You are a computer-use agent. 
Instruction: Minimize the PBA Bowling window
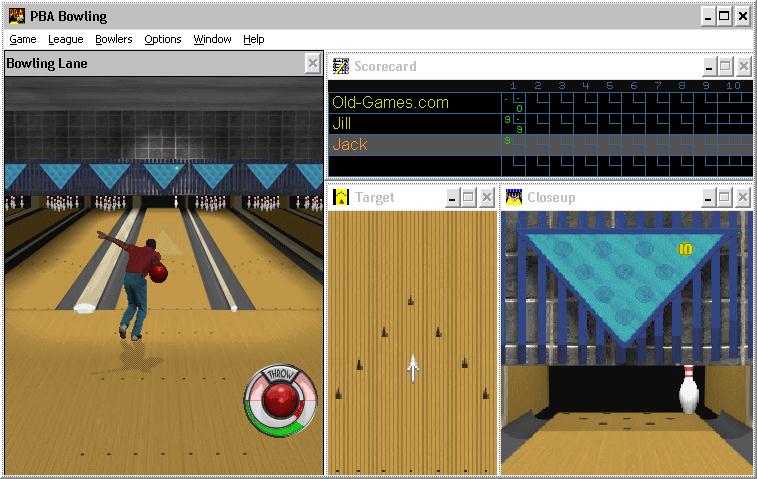[x=708, y=16]
